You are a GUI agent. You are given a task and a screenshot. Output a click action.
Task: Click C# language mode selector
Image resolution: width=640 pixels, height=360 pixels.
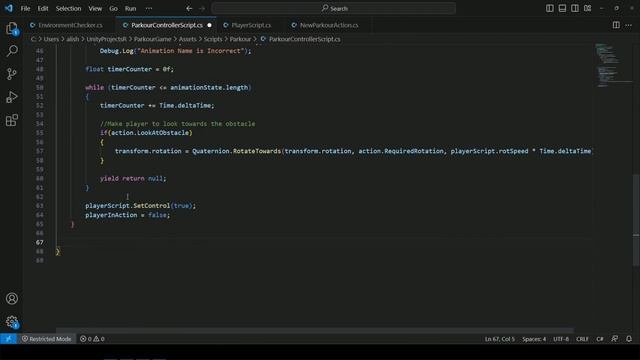600,339
